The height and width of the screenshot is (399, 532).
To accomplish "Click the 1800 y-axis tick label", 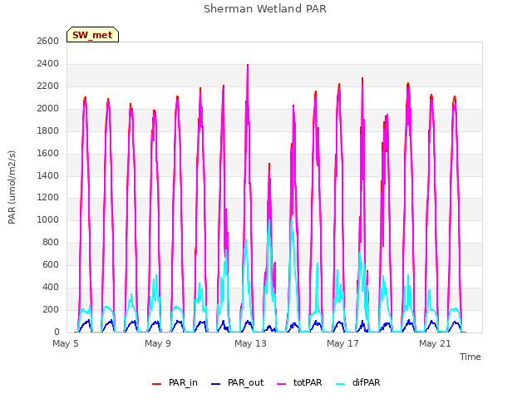I will [48, 131].
